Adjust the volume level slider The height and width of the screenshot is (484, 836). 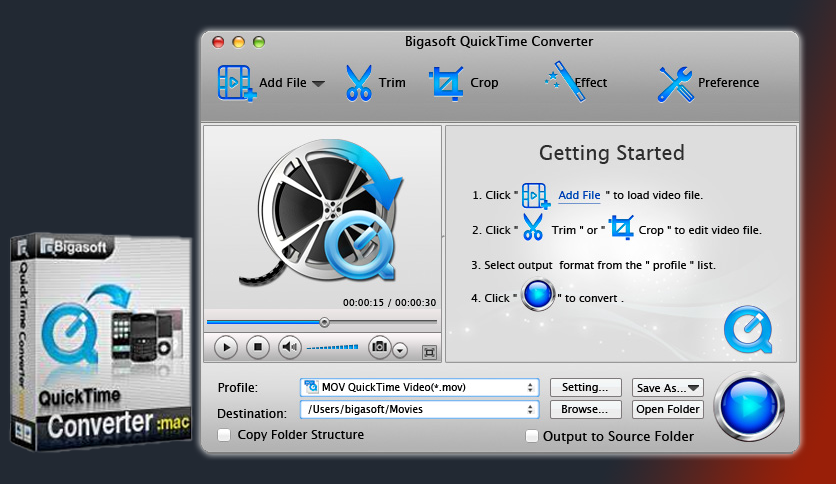pyautogui.click(x=333, y=348)
